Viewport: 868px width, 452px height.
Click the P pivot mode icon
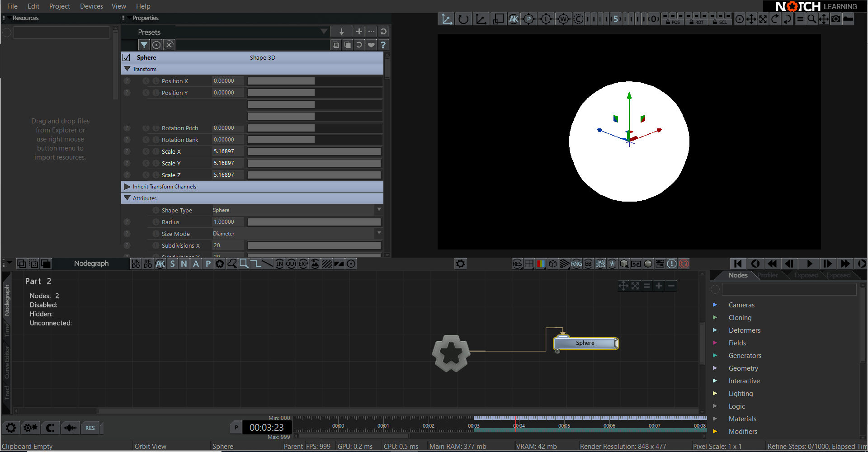click(528, 19)
